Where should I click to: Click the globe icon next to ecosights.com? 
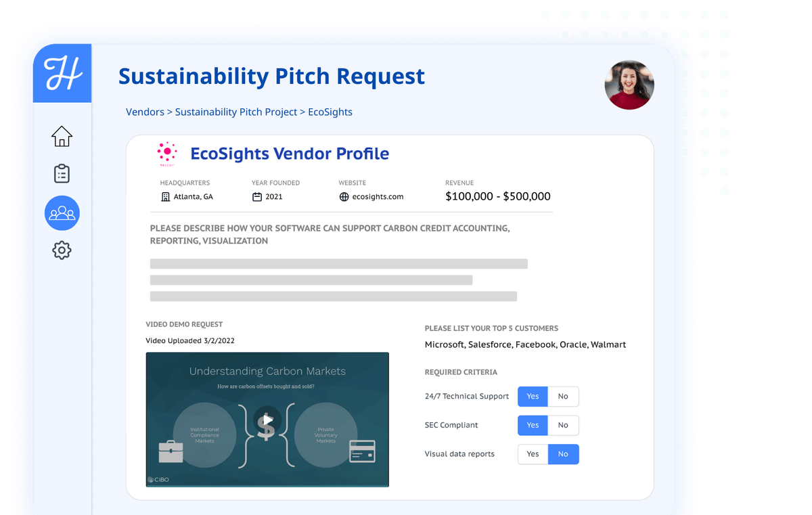point(344,196)
